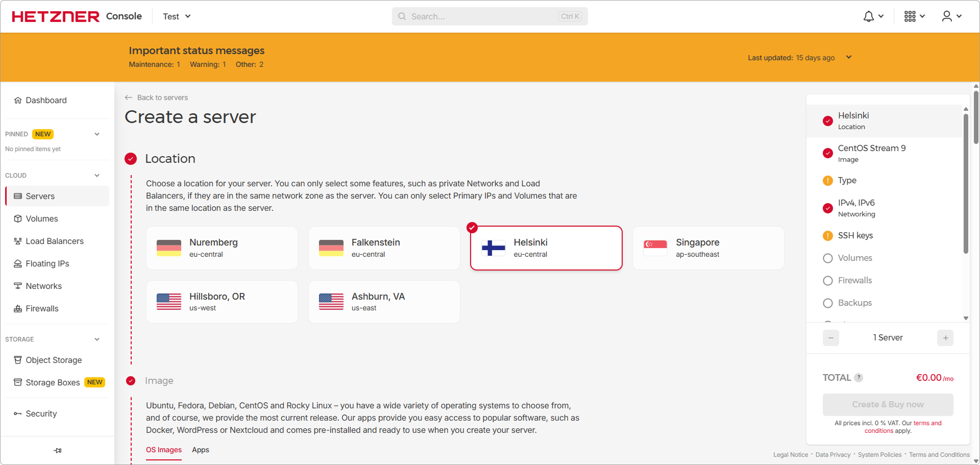This screenshot has width=980, height=465.
Task: Select Falkenstein location card
Action: click(x=384, y=248)
